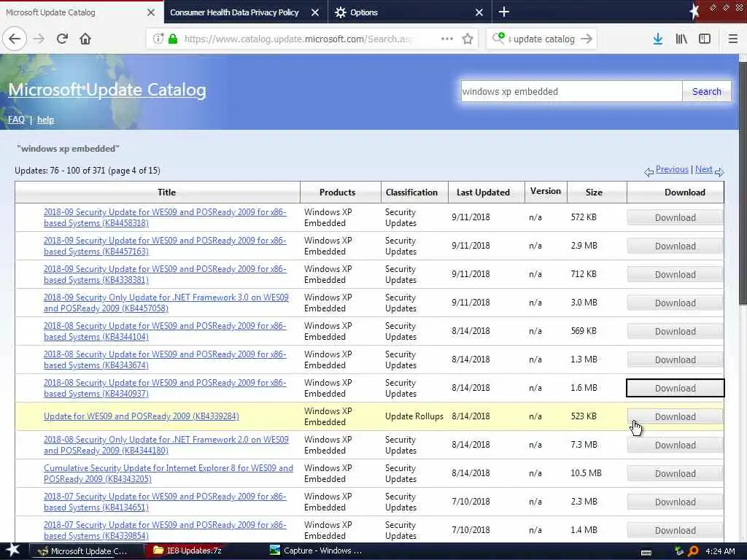This screenshot has width=747, height=560.
Task: Toggle the sidebar view icon
Action: click(x=705, y=39)
